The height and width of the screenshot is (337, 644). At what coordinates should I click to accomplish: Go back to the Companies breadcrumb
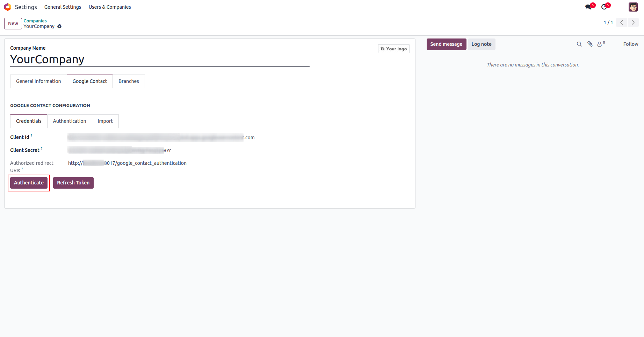(35, 21)
